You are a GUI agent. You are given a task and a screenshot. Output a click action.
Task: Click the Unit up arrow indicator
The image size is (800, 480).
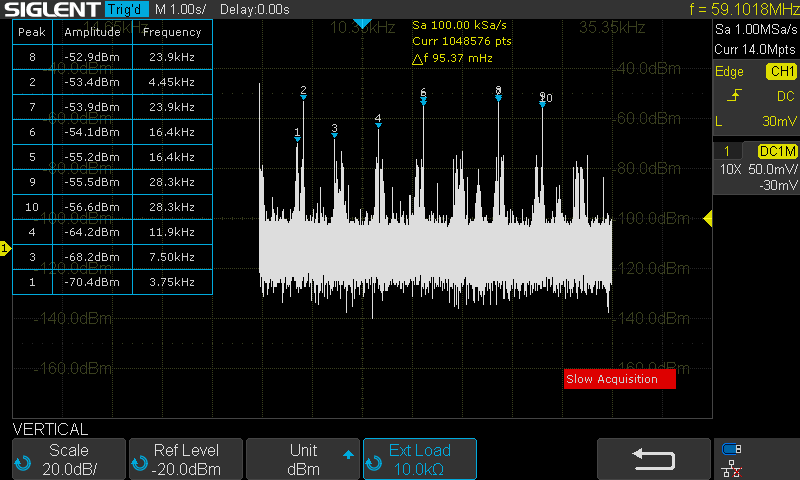[x=348, y=454]
